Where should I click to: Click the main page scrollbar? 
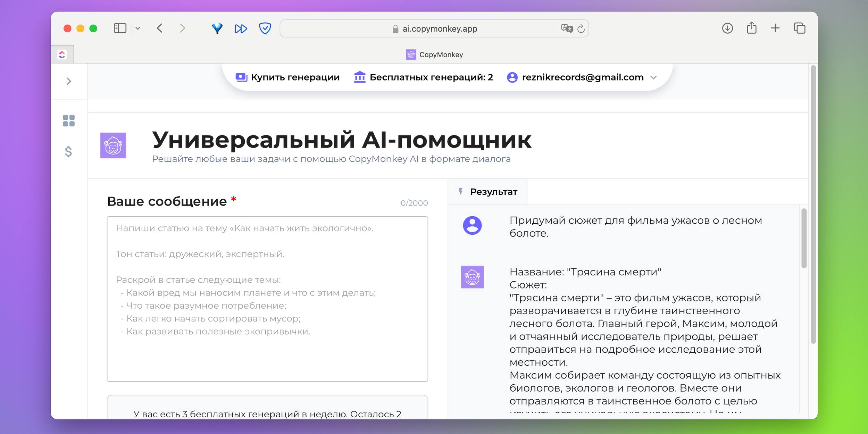[813, 205]
